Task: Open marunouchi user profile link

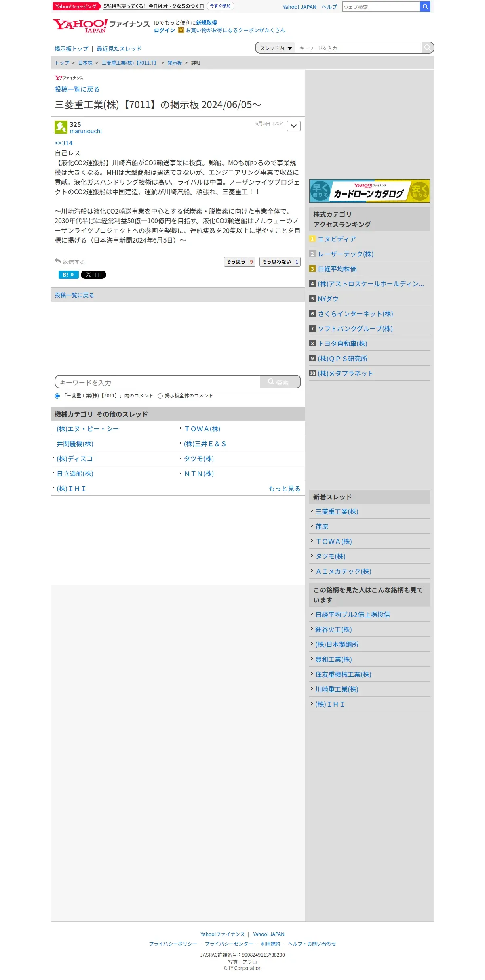Action: (86, 131)
